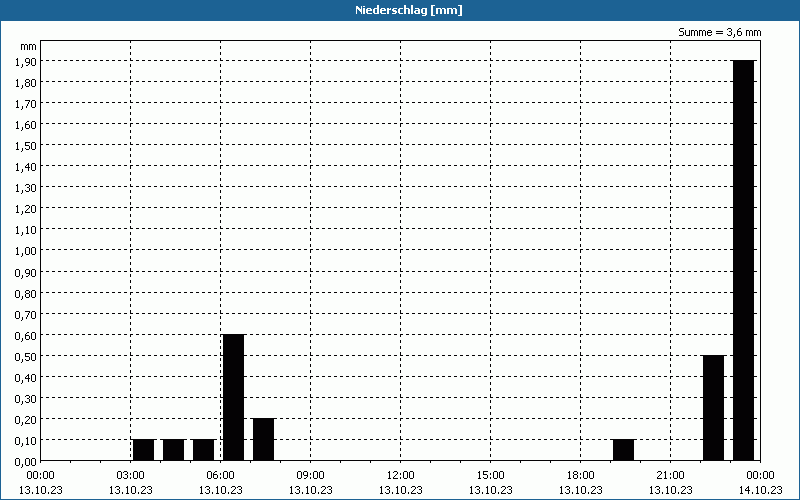The width and height of the screenshot is (800, 500).
Task: Click the 0,50 y-axis label
Action: [x=26, y=356]
